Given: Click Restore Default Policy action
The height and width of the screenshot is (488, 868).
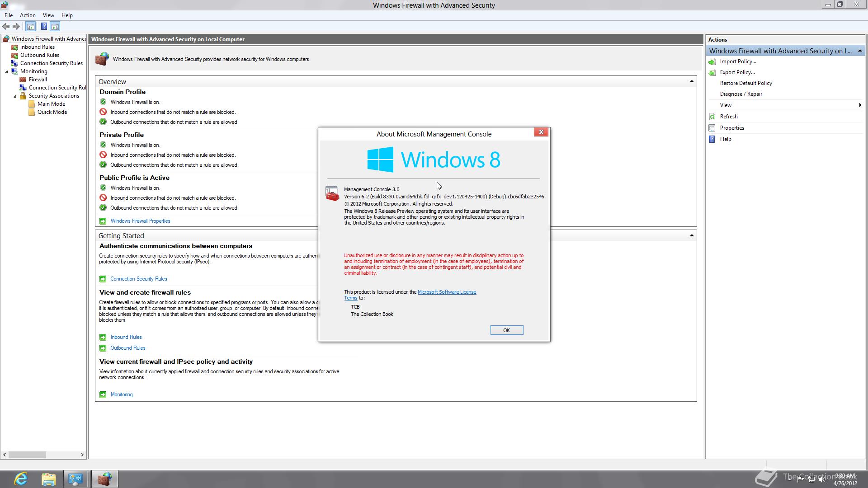Looking at the screenshot, I should (746, 83).
